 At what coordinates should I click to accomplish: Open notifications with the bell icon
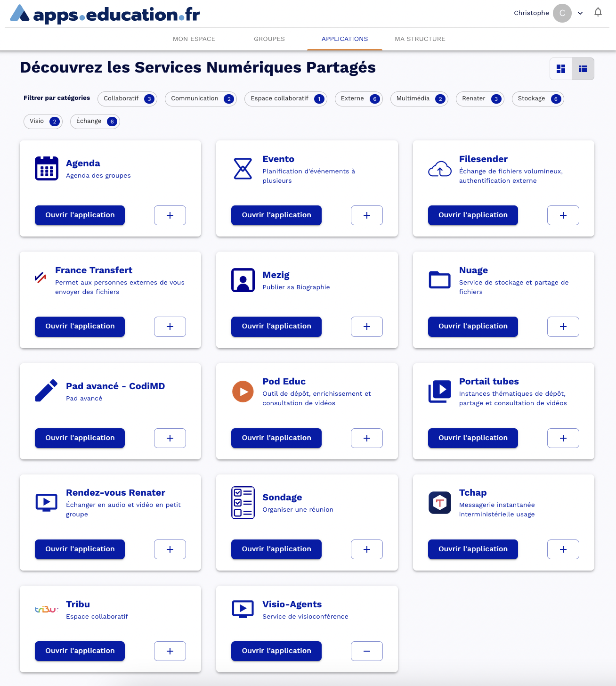click(x=598, y=13)
